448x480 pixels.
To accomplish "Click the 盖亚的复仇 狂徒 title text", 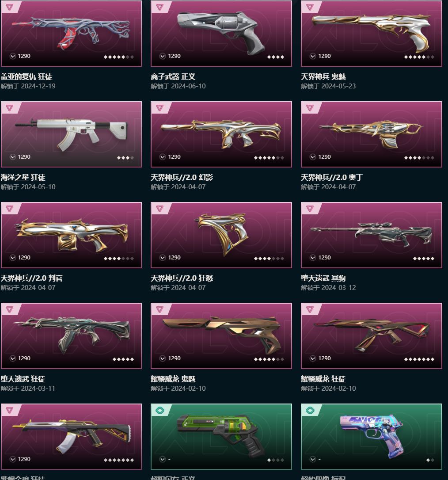I will pos(27,76).
